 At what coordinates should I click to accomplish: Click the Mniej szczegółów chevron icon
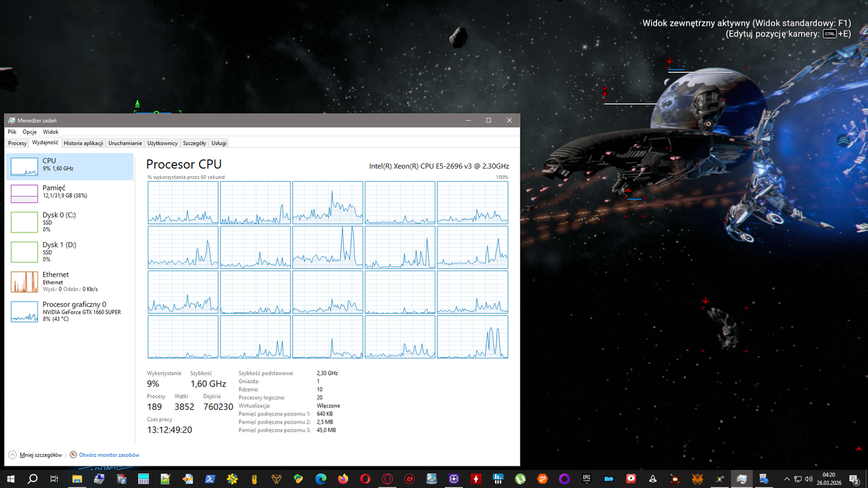pyautogui.click(x=12, y=455)
